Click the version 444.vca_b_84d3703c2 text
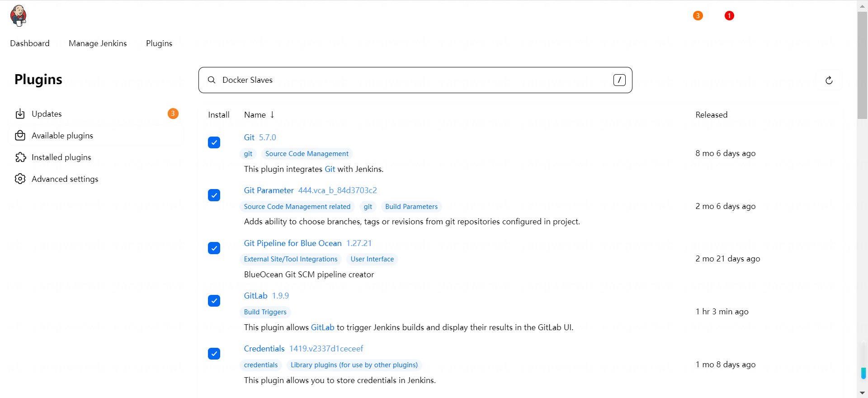This screenshot has height=398, width=868. click(x=337, y=190)
